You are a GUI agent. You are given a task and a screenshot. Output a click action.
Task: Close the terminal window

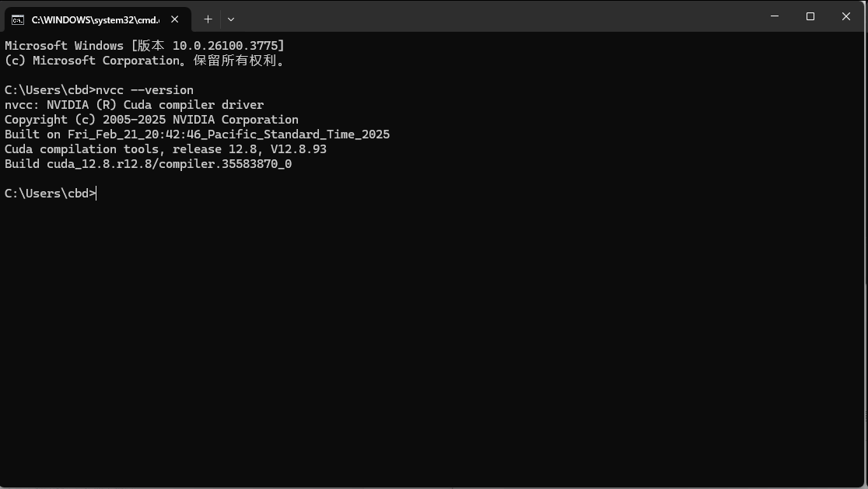pos(845,16)
